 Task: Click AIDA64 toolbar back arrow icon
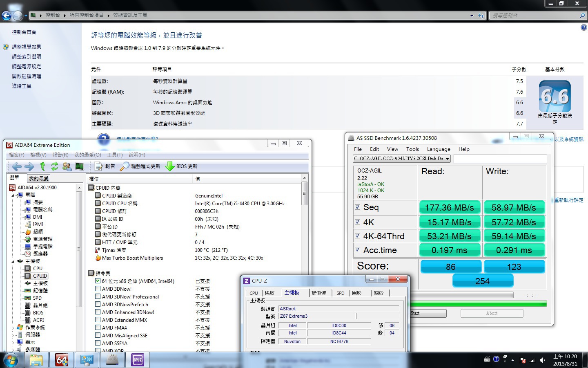click(x=17, y=166)
